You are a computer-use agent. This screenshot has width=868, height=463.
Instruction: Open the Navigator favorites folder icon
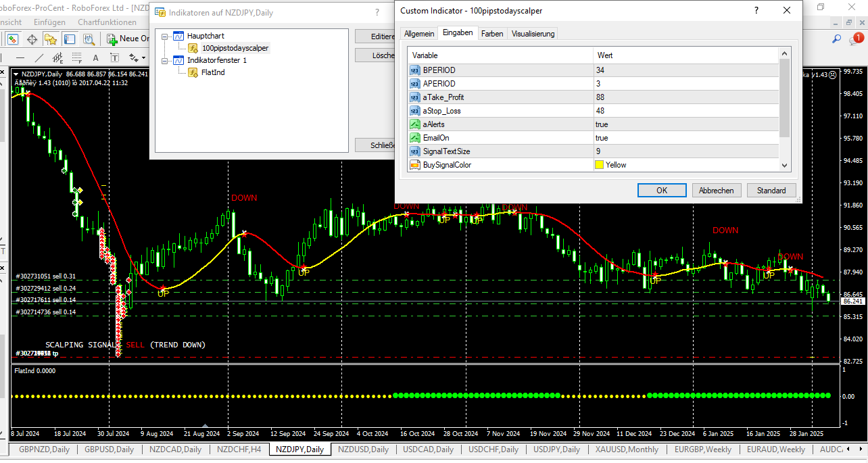click(51, 39)
